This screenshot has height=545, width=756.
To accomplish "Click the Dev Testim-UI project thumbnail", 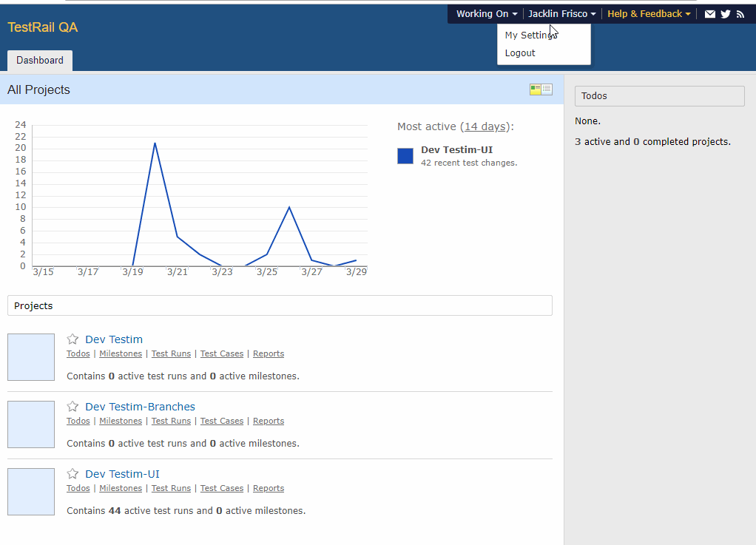I will (31, 492).
